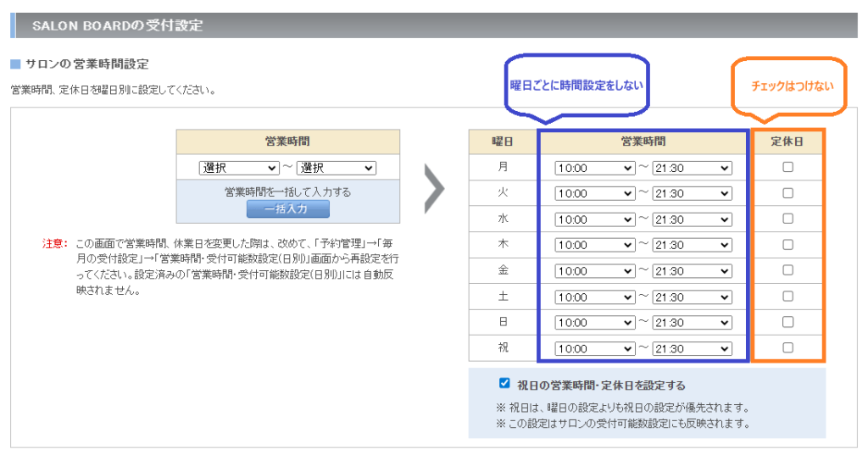The image size is (868, 455).
Task: Tick the 定休日 checkbox for Sunday
Action: pyautogui.click(x=787, y=322)
